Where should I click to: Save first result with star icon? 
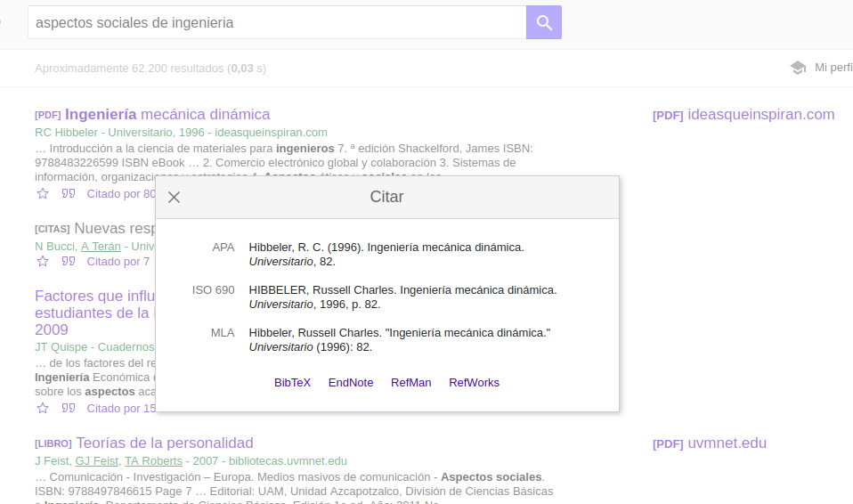click(43, 194)
